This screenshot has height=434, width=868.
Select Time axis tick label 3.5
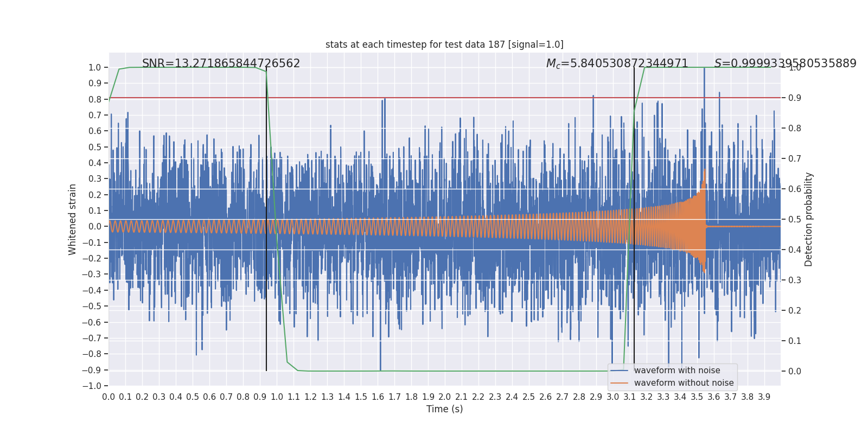[x=697, y=397]
